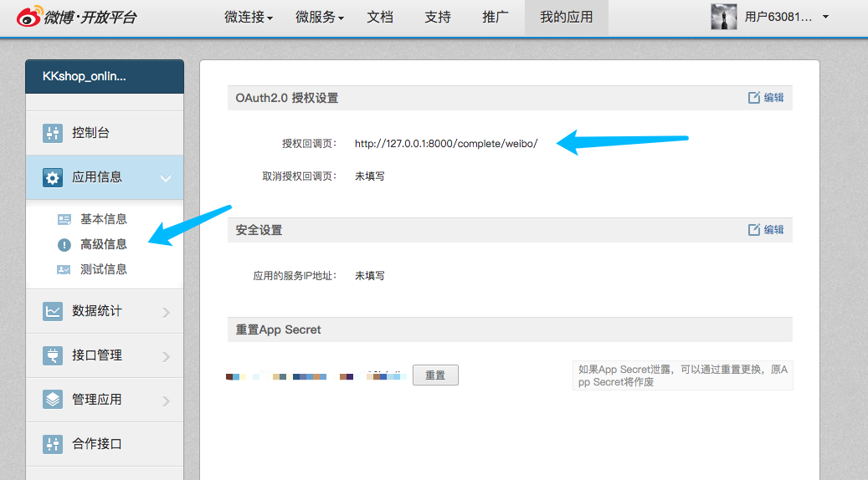Click the 应用的服务IP地址 label
The width and height of the screenshot is (868, 480).
pos(295,275)
